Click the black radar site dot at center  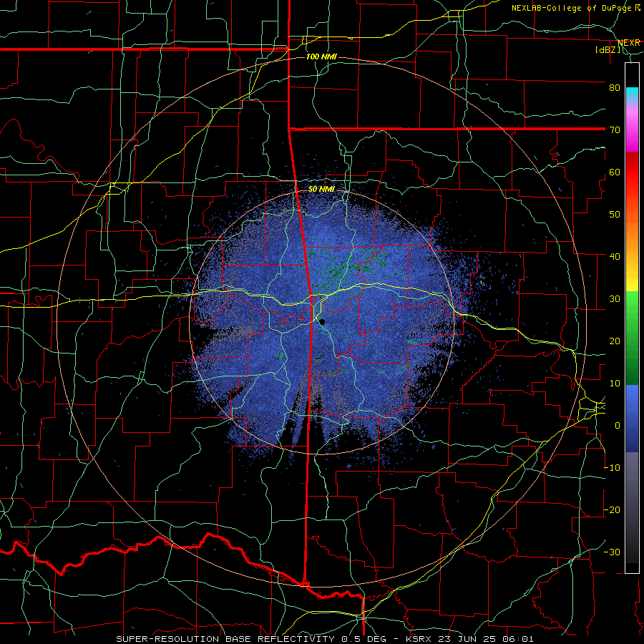tap(323, 322)
